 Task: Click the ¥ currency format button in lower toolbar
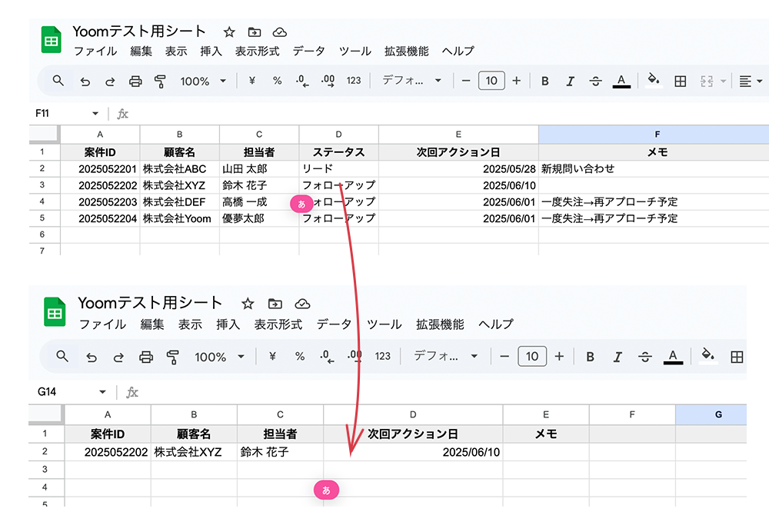pyautogui.click(x=272, y=357)
